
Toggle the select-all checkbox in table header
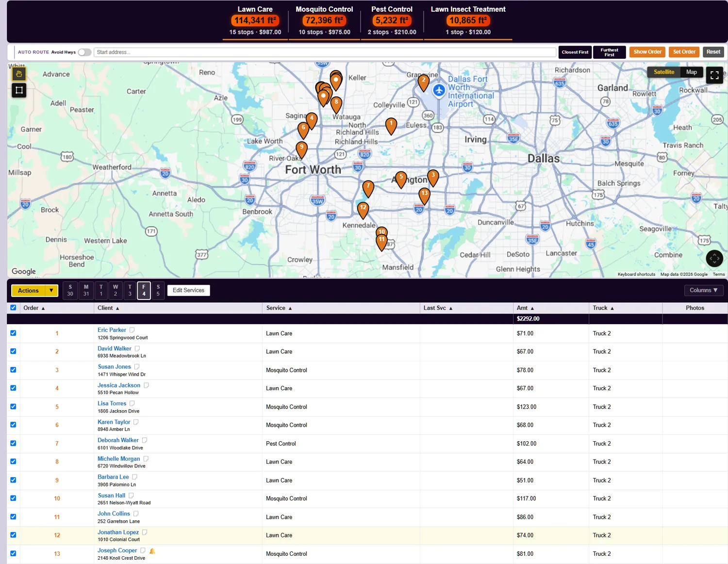13,308
